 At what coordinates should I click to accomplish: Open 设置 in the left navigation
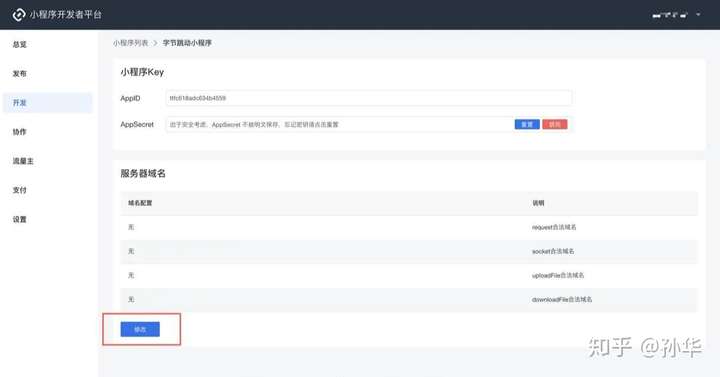20,219
